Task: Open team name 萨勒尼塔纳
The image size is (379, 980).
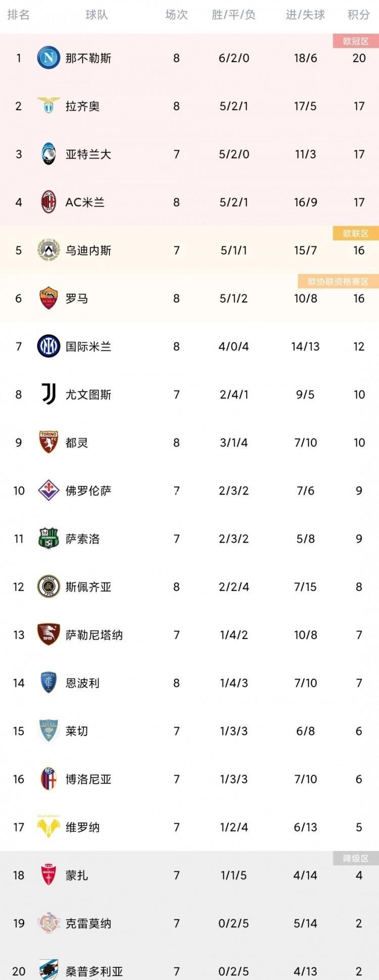Action: point(94,635)
